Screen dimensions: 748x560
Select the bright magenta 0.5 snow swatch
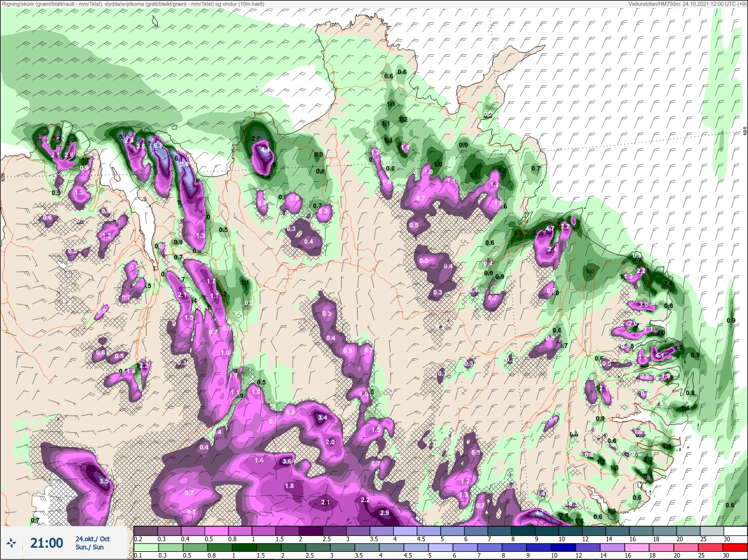(217, 531)
